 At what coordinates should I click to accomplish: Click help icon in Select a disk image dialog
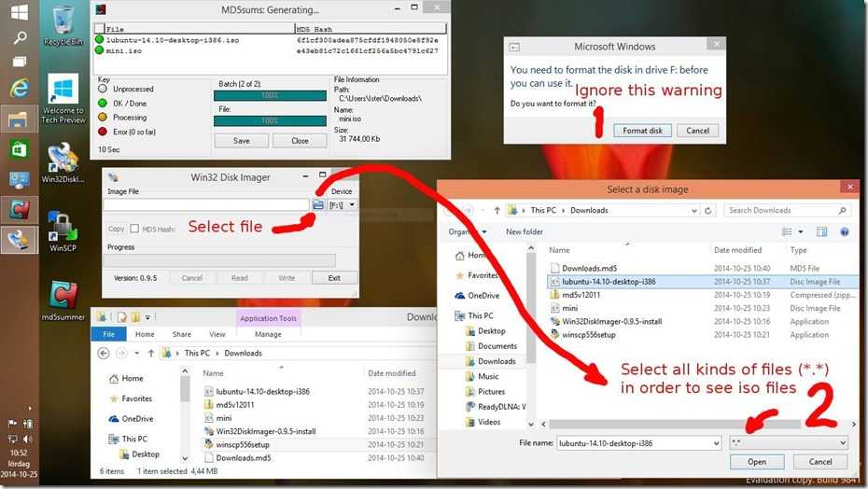click(x=844, y=232)
